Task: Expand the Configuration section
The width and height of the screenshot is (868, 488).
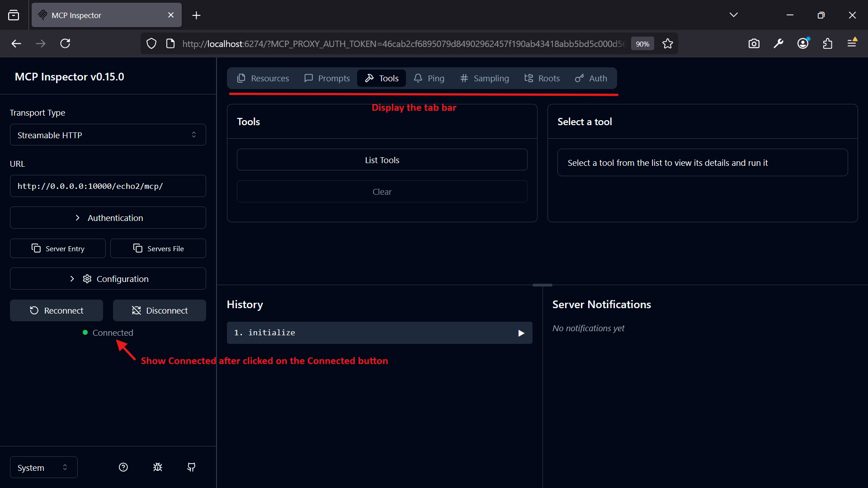Action: pos(108,279)
